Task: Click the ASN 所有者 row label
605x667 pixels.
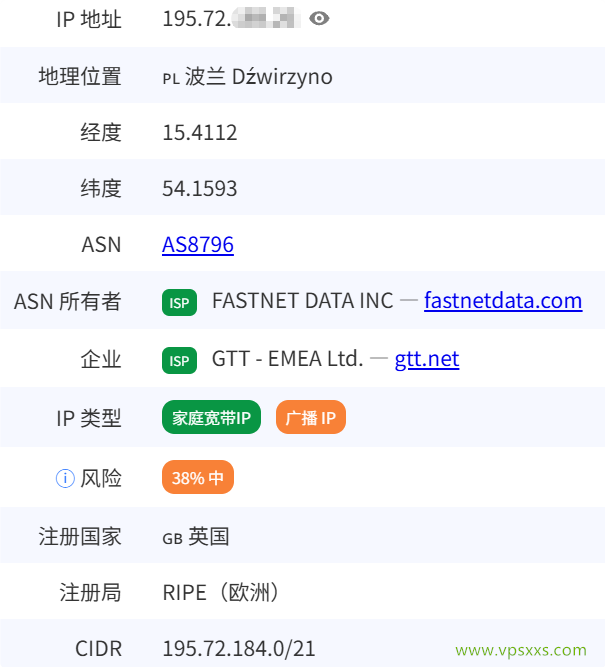Action: pyautogui.click(x=68, y=302)
